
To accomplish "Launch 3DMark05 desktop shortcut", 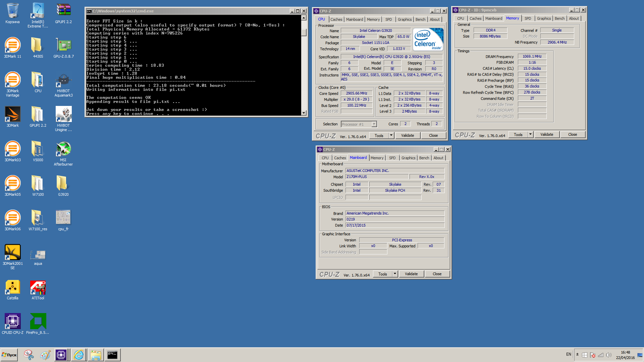I will coord(12,186).
